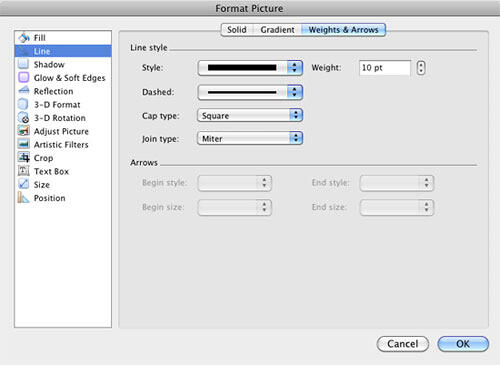This screenshot has height=365, width=500.
Task: Open the Cap type dropdown
Action: (250, 115)
